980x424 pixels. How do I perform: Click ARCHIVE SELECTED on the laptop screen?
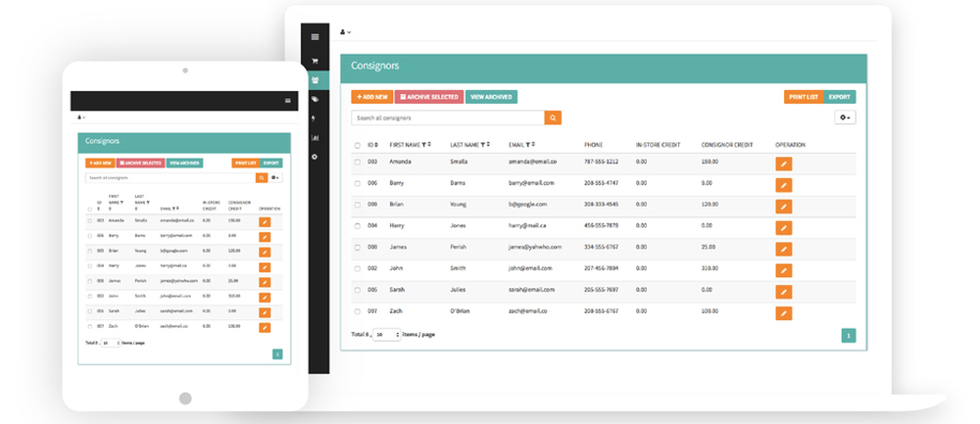[429, 97]
